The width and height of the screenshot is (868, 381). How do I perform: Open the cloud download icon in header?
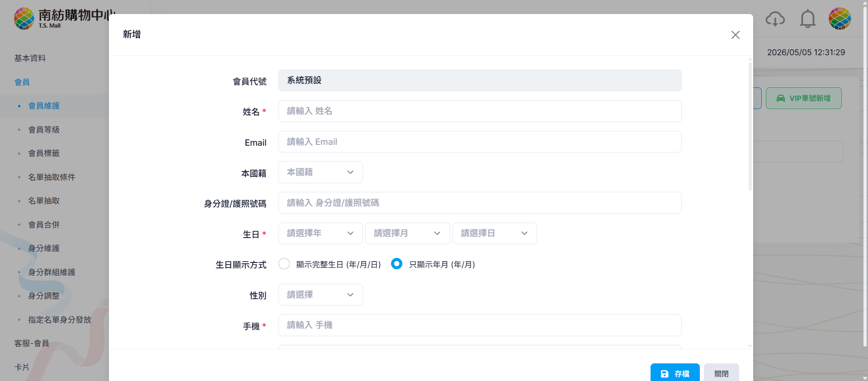coord(775,19)
